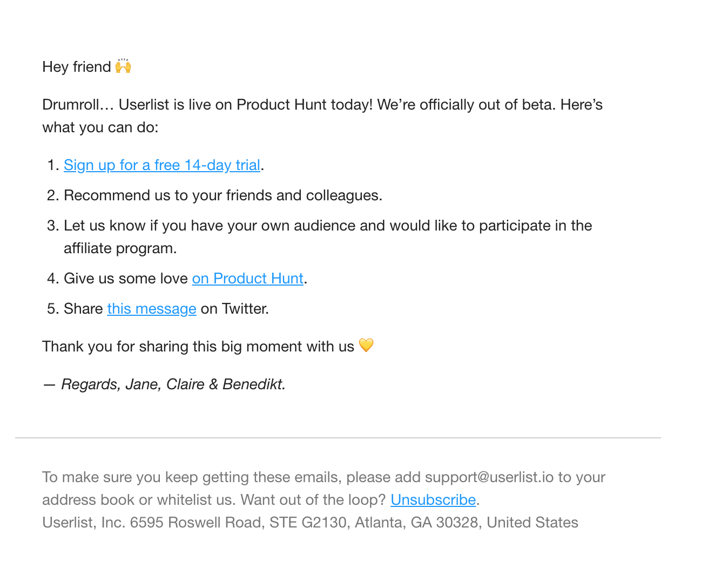Click the "what you can do:" text line

click(x=100, y=127)
